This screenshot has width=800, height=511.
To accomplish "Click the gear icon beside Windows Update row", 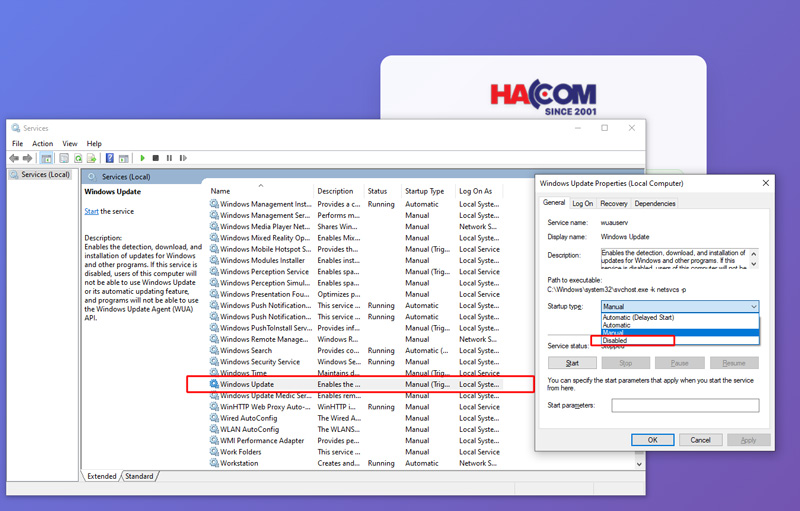I will tap(214, 384).
